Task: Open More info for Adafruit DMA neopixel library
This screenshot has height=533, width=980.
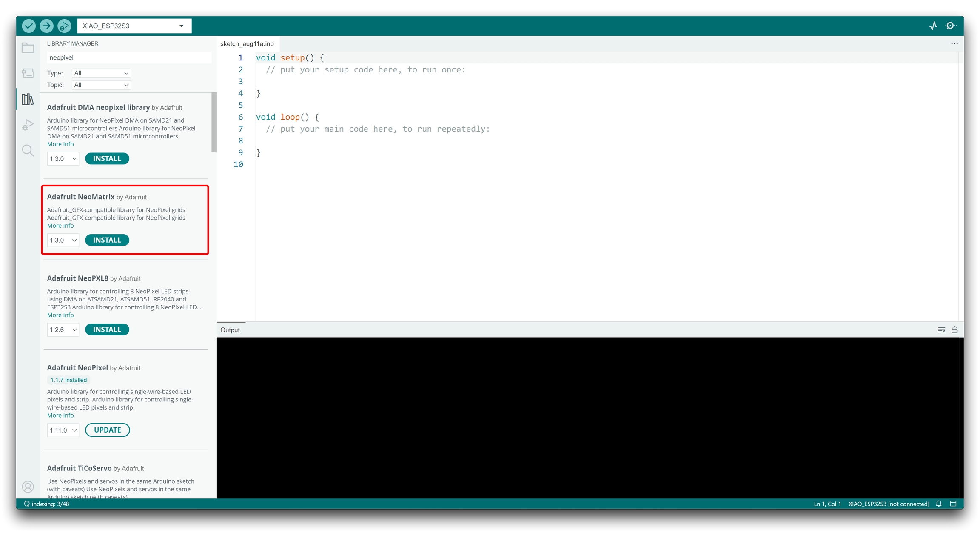Action: point(60,144)
